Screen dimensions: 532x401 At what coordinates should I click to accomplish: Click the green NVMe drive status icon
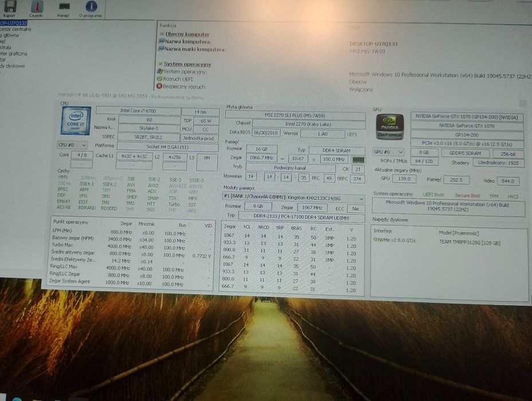tap(376, 239)
